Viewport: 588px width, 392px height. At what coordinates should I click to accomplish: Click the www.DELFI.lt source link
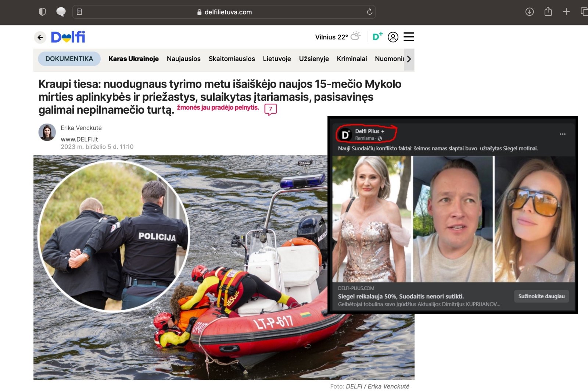[x=79, y=139]
